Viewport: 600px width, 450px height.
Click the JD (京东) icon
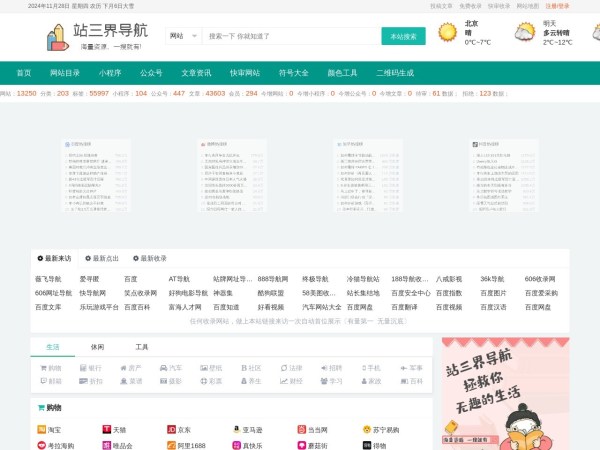pyautogui.click(x=171, y=429)
